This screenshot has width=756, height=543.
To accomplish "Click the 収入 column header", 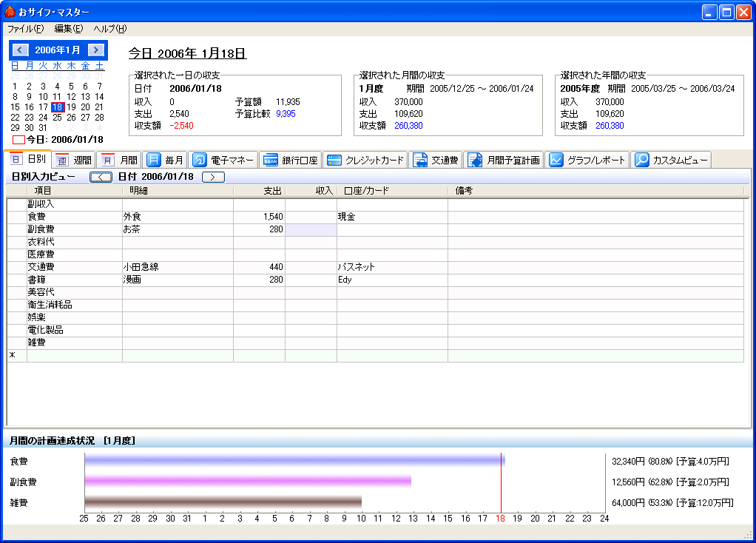I will pos(311,191).
